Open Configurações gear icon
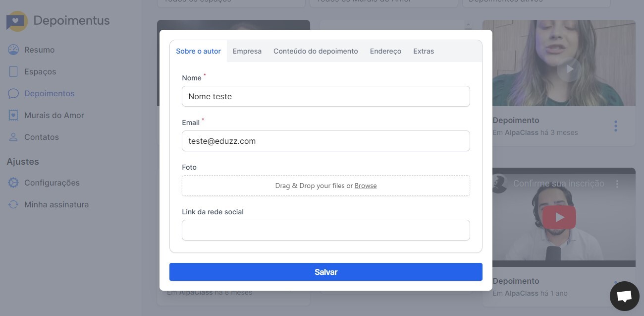644x316 pixels. coord(13,183)
